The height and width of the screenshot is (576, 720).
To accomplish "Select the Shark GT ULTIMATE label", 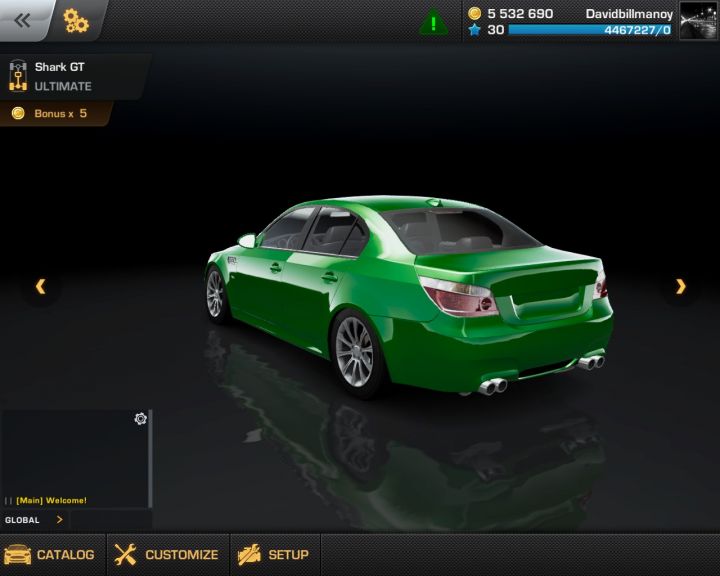I will tap(64, 77).
